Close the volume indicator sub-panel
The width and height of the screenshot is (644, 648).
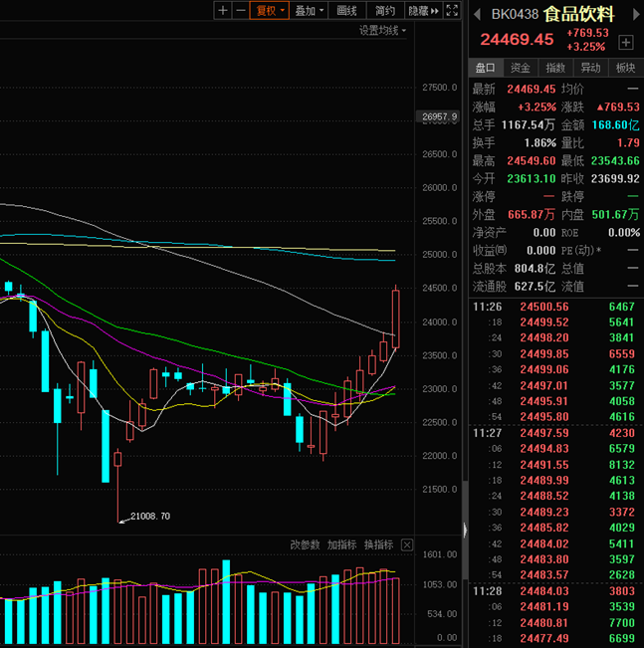point(406,544)
